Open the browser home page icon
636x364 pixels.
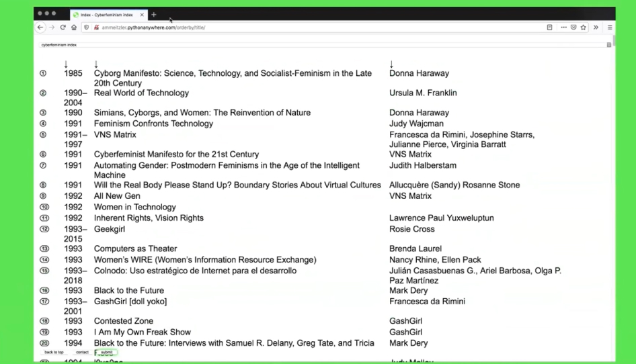click(x=74, y=28)
